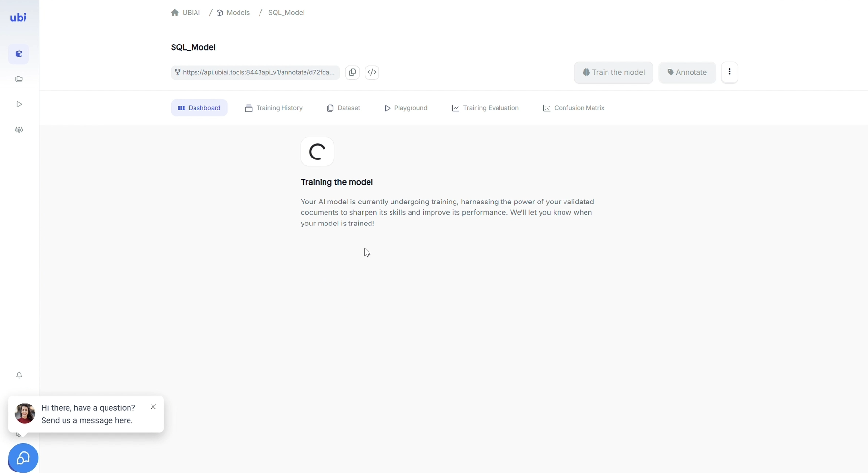This screenshot has width=868, height=473.
Task: Open the live chat support bubble
Action: [x=23, y=458]
